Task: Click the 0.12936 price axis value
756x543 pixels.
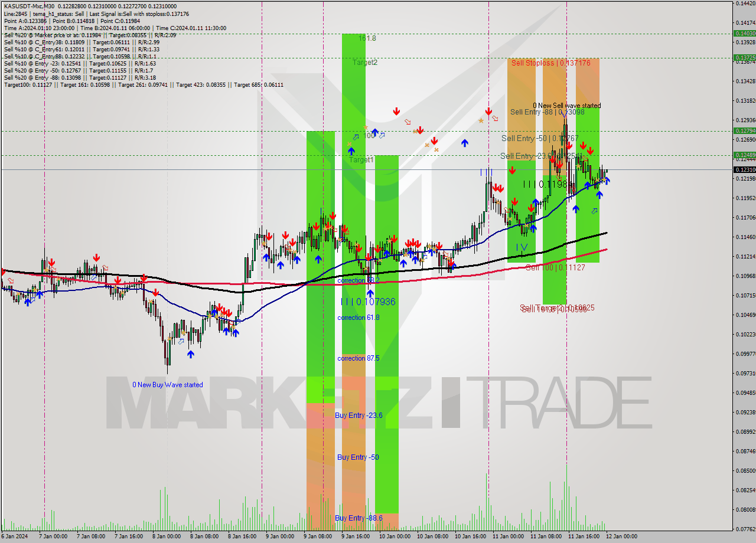Action: 745,120
